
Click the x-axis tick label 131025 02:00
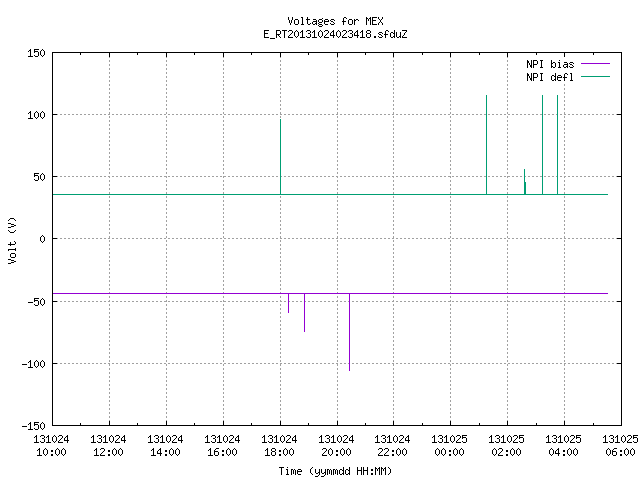[507, 446]
